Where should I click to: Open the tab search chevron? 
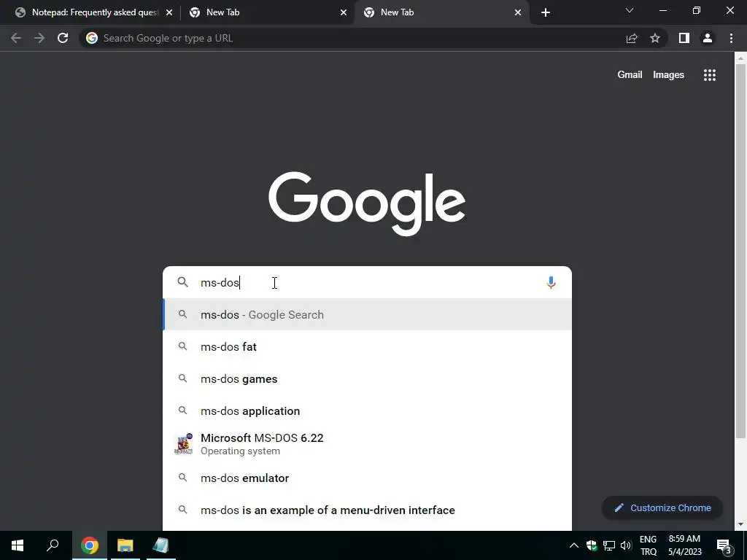pyautogui.click(x=630, y=10)
